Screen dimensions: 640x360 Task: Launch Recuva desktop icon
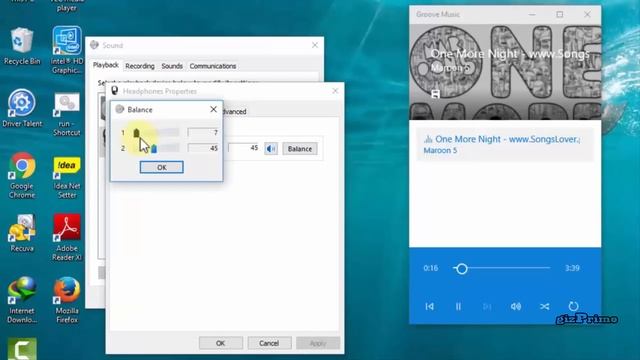tap(22, 233)
